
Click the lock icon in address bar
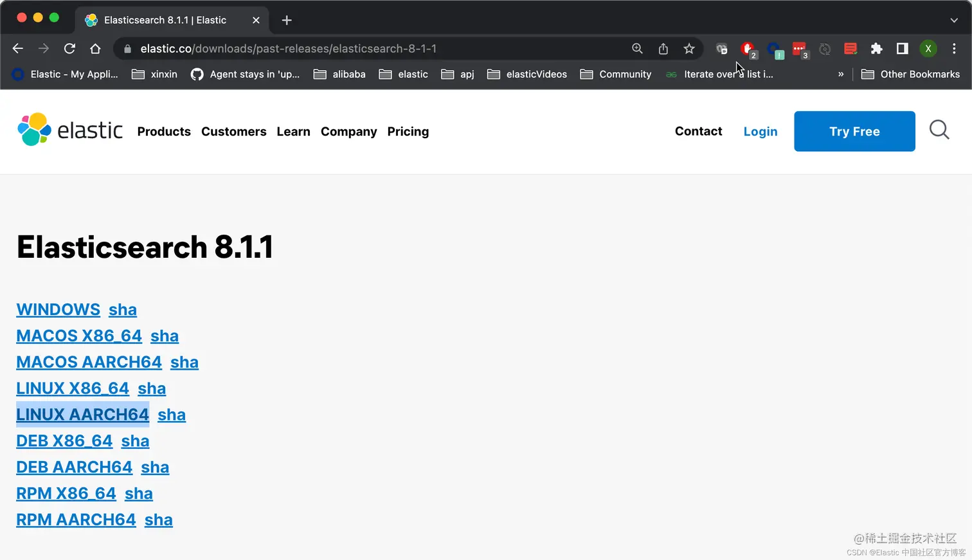pos(127,49)
